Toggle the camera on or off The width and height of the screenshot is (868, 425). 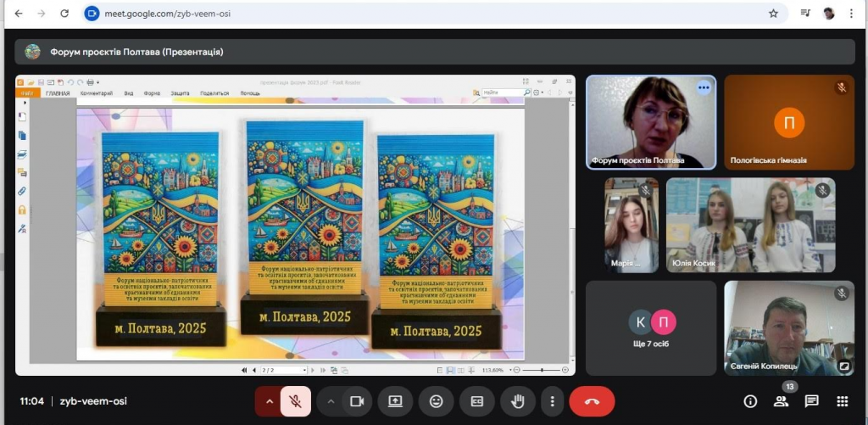(x=357, y=401)
